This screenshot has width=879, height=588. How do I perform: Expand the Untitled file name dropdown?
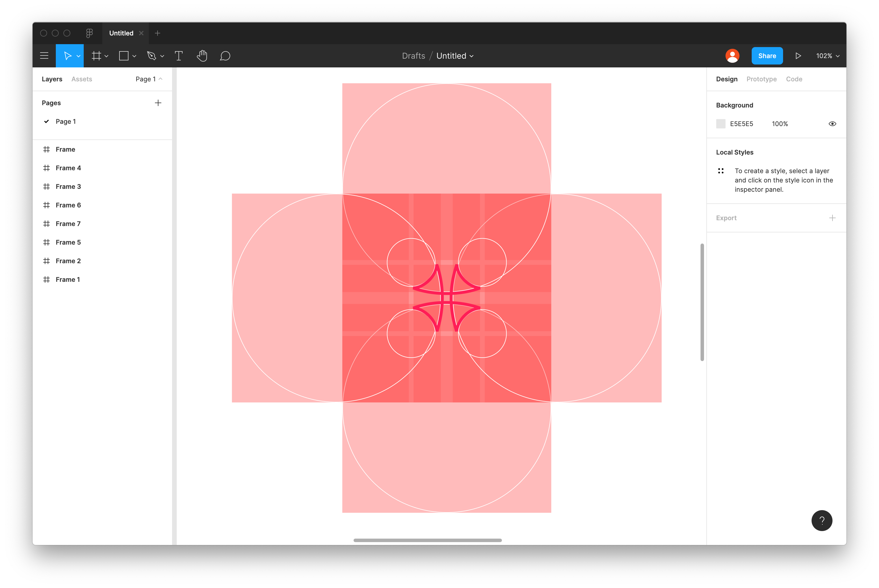pos(455,56)
